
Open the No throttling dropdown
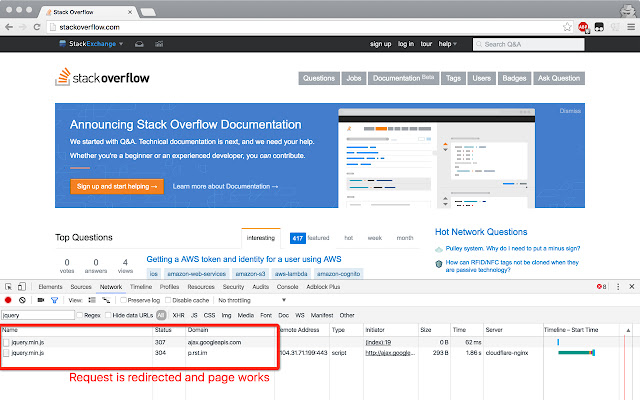pos(252,300)
